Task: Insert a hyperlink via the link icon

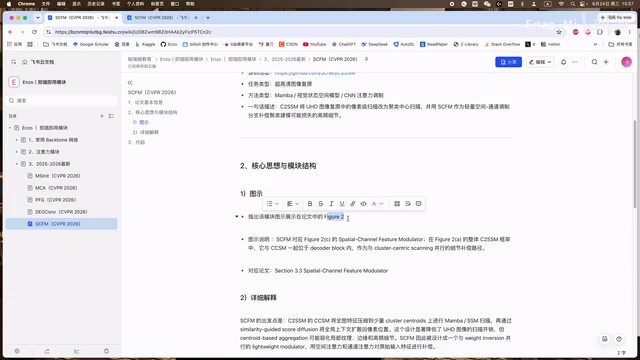Action: click(x=353, y=203)
